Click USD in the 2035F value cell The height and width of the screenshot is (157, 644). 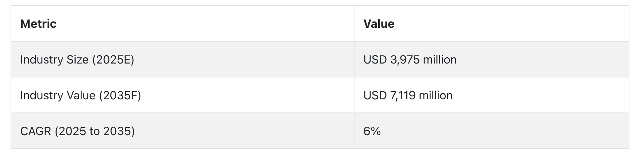pyautogui.click(x=375, y=95)
